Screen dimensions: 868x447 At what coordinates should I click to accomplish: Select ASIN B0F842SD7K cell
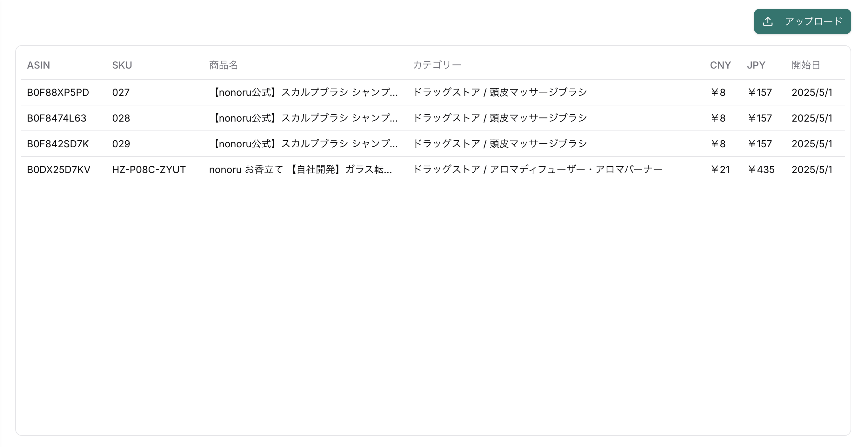pyautogui.click(x=58, y=144)
